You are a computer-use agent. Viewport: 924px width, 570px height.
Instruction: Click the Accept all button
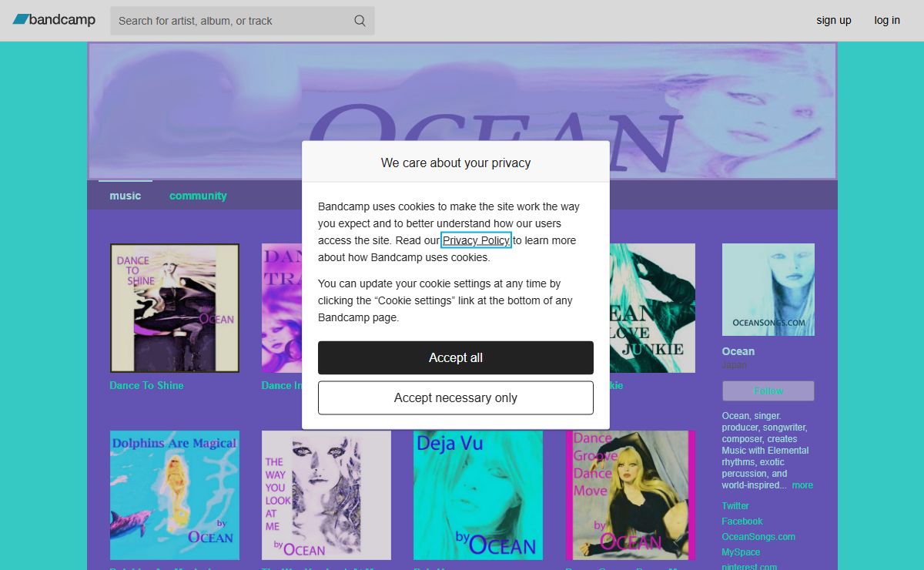tap(456, 357)
